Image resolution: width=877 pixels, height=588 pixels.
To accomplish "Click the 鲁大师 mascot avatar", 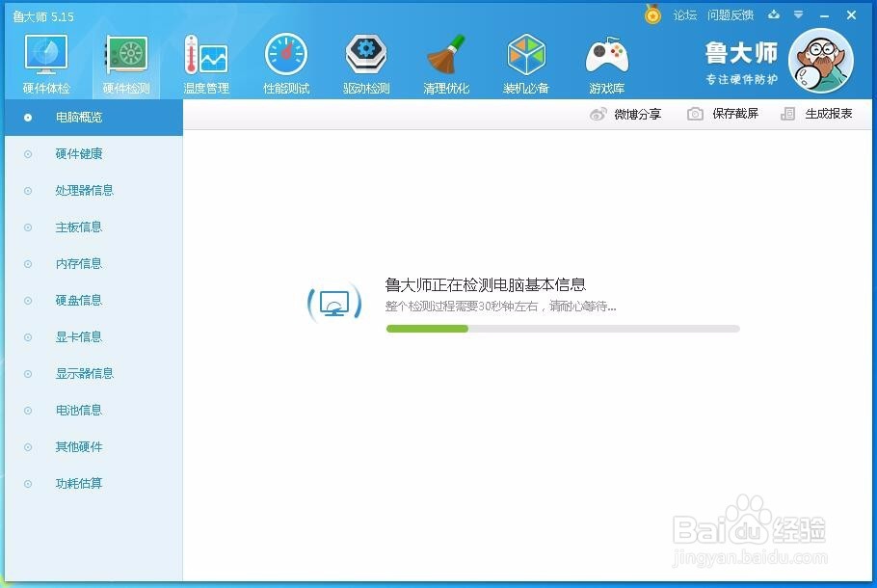I will point(821,61).
